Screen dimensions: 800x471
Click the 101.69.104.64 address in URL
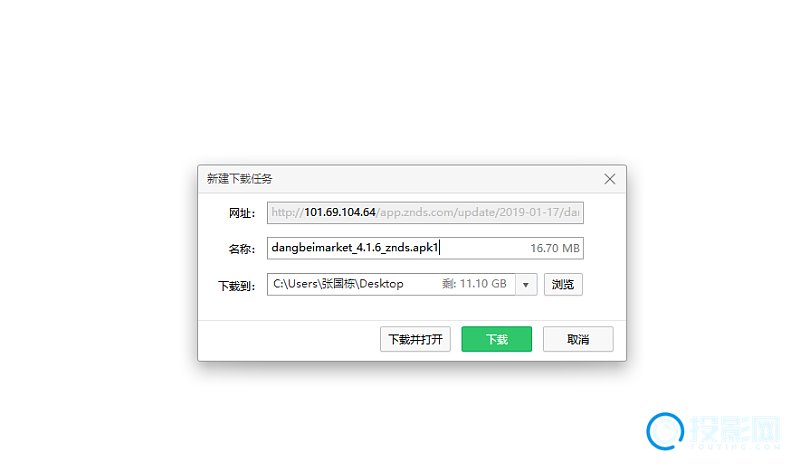tap(340, 212)
